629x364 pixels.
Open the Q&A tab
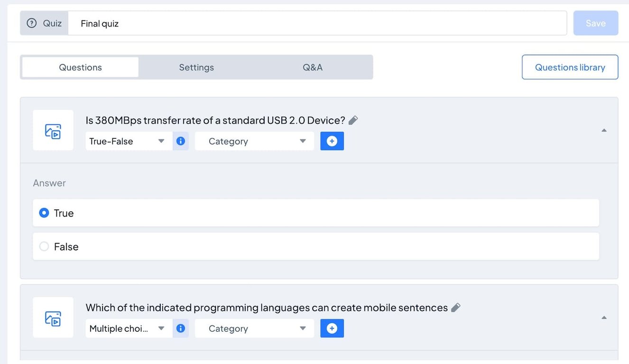pyautogui.click(x=313, y=67)
